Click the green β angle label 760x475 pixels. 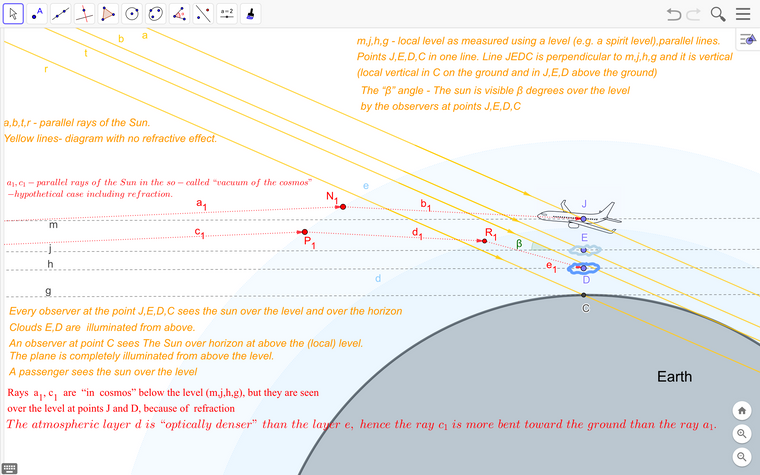pyautogui.click(x=519, y=244)
